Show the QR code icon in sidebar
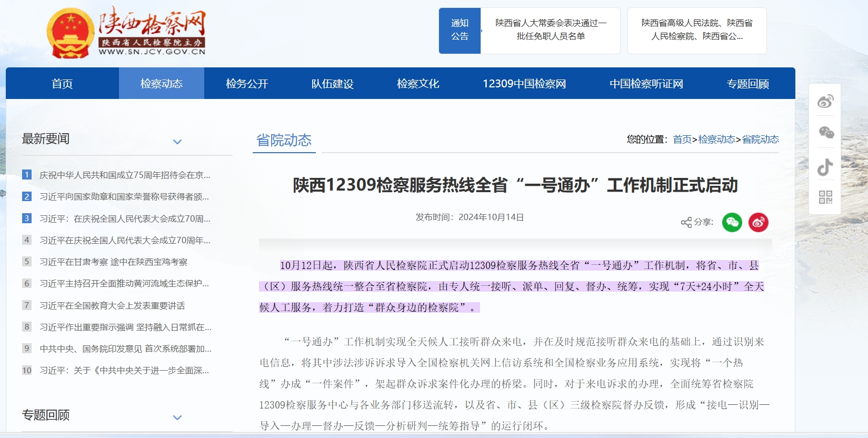Image resolution: width=868 pixels, height=438 pixels. coord(825,197)
